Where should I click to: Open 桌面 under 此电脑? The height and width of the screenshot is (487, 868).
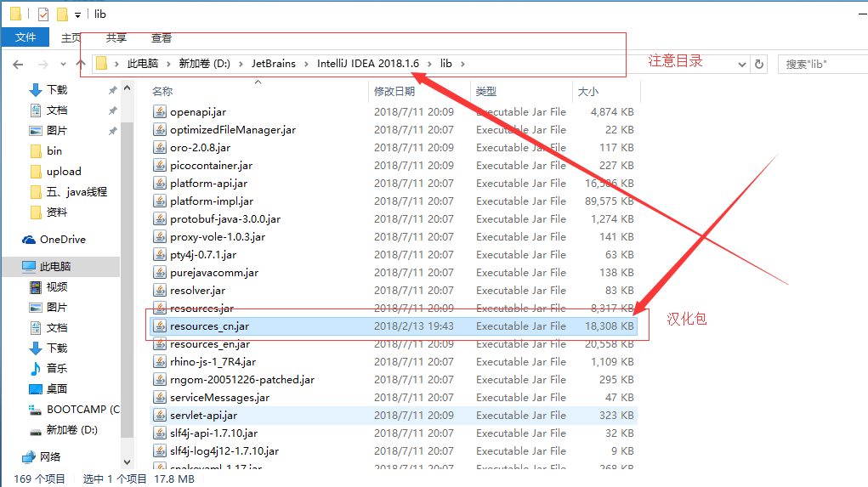[x=56, y=389]
